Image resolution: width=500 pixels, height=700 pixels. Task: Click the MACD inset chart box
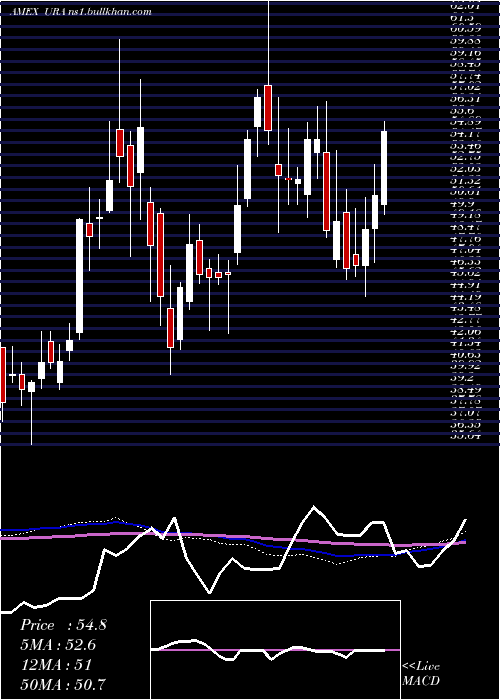(x=275, y=650)
